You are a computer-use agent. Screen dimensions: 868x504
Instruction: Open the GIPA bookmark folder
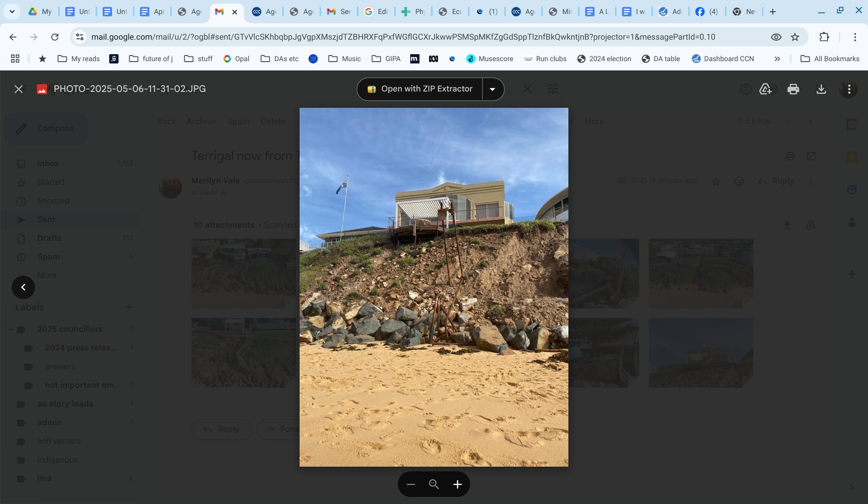[386, 59]
